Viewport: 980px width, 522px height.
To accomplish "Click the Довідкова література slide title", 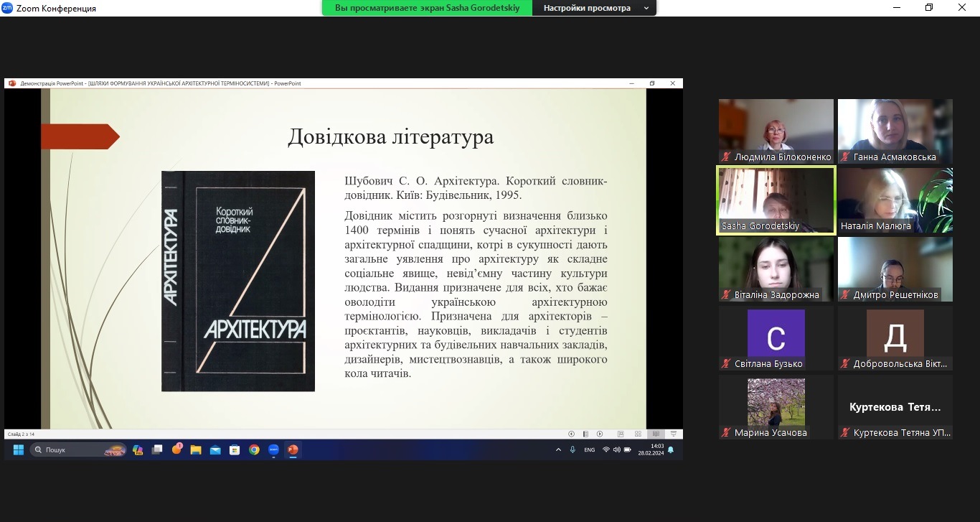I will tap(391, 136).
